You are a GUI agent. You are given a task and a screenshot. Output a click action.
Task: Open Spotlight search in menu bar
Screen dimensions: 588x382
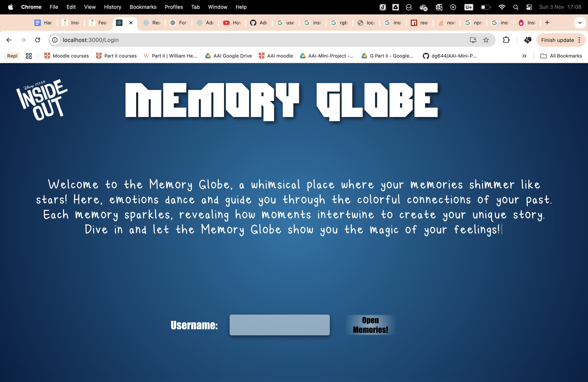516,7
